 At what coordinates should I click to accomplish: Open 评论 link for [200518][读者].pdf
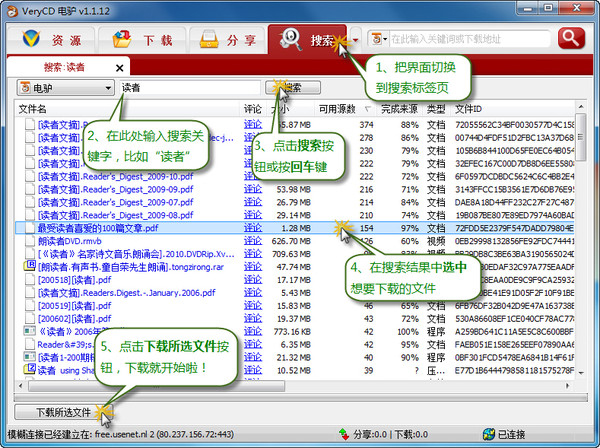[253, 280]
